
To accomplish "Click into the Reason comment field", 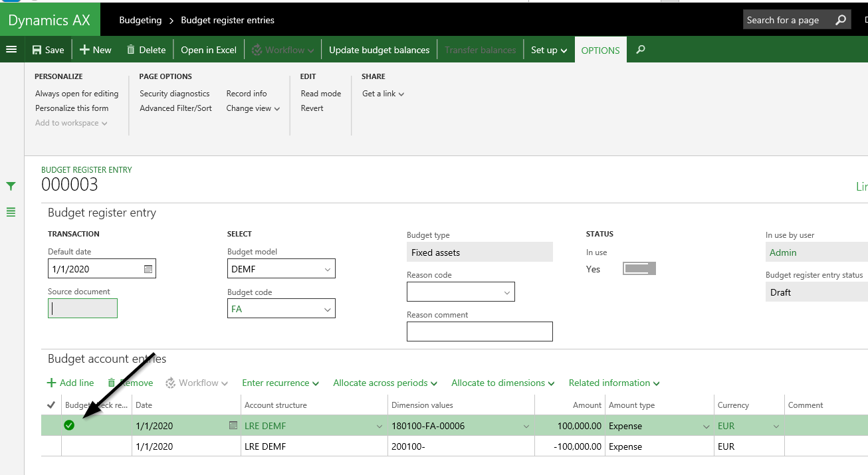I will pos(479,332).
